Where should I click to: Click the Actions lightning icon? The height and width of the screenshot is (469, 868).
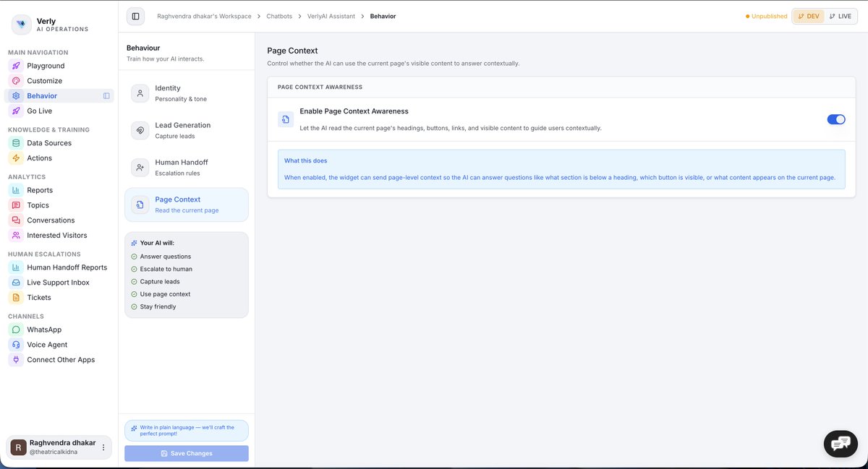tap(15, 158)
